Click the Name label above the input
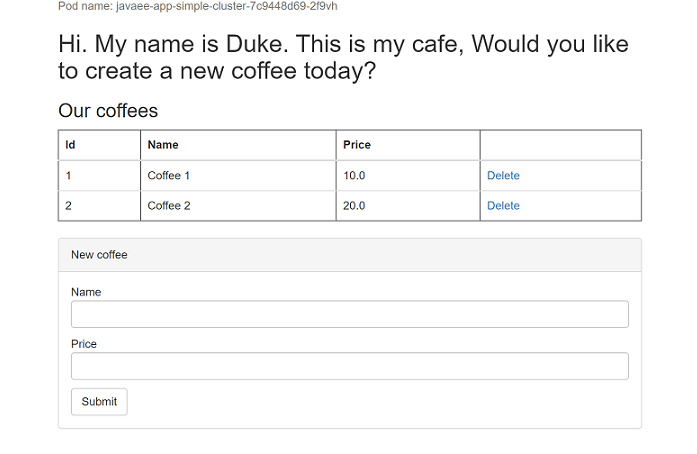This screenshot has width=697, height=454. click(86, 292)
